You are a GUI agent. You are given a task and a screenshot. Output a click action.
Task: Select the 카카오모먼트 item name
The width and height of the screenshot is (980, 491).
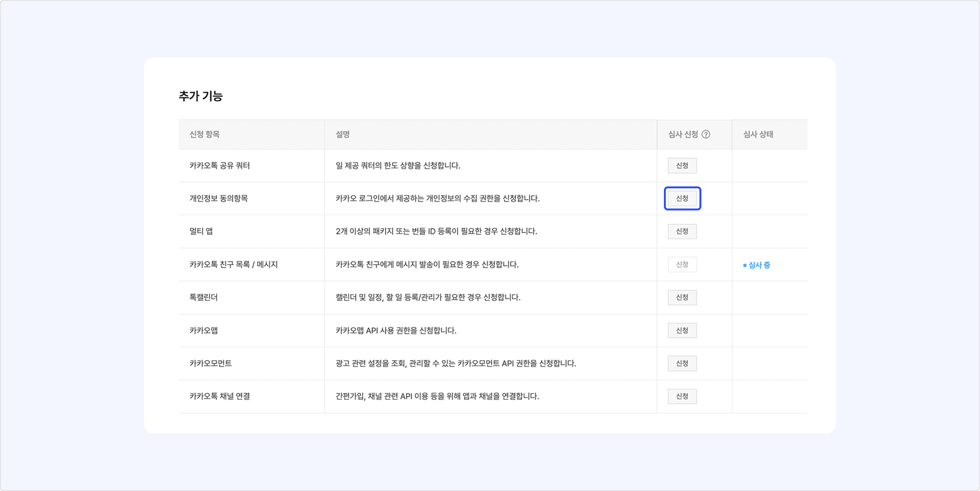pos(210,363)
